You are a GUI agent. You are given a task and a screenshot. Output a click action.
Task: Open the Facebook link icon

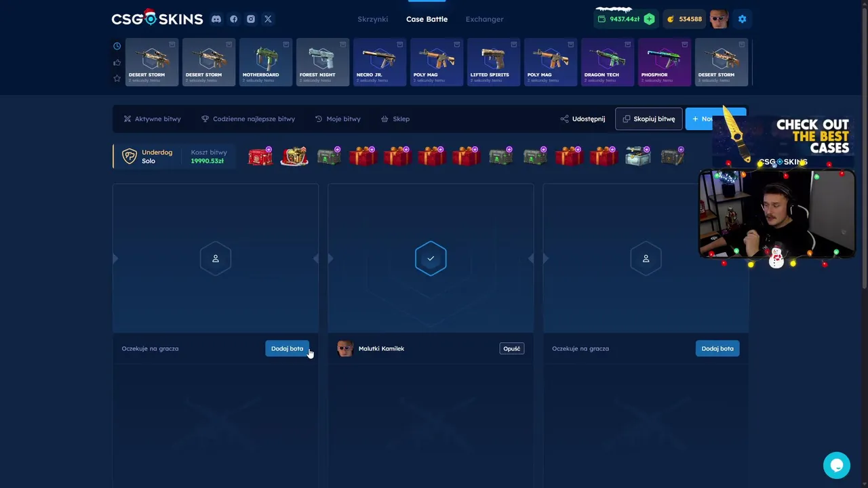coord(233,19)
